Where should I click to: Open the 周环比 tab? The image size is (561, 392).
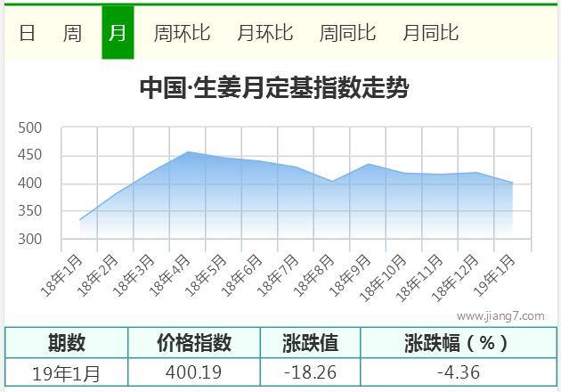coord(182,33)
